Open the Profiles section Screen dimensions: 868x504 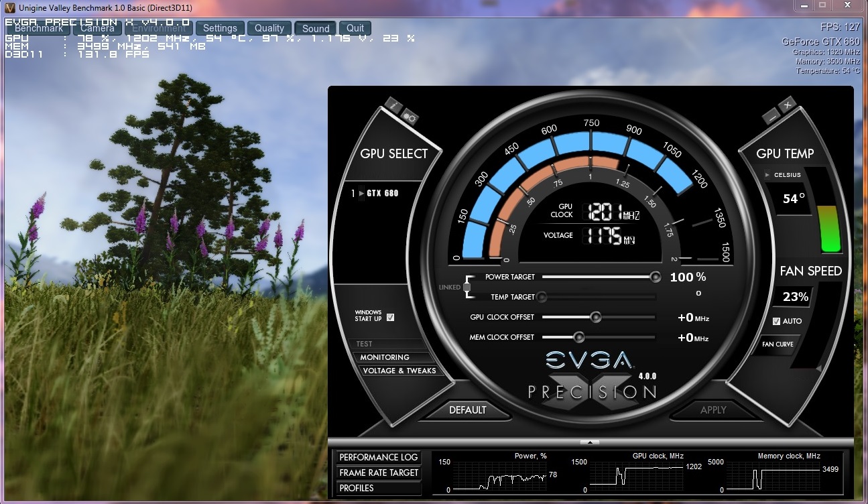379,488
